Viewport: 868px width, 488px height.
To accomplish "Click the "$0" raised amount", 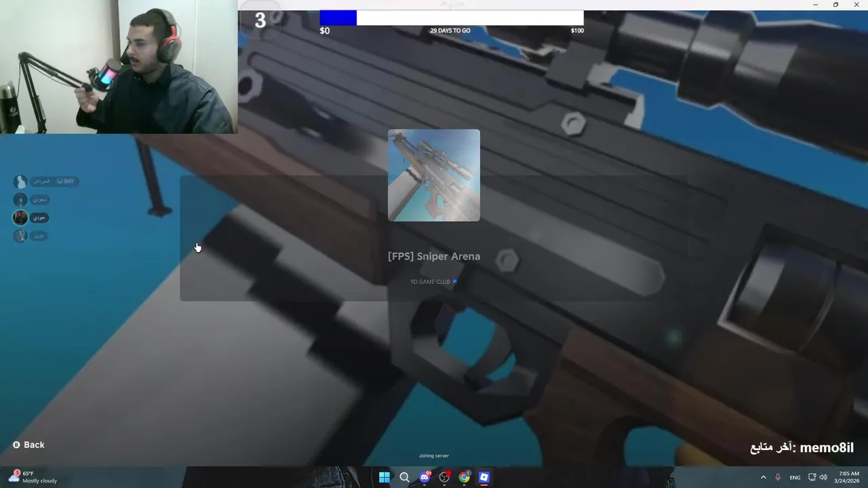I will click(325, 30).
